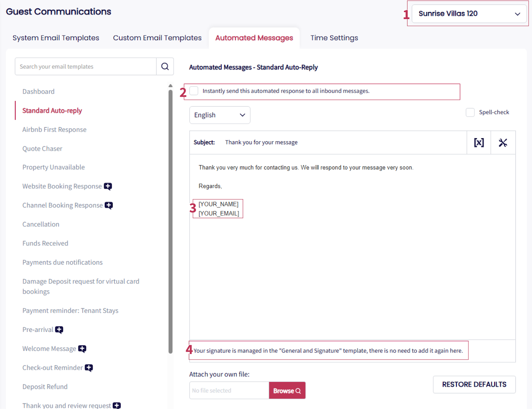Click plus icon next to Welcome Message
532x409 pixels.
[82, 349]
